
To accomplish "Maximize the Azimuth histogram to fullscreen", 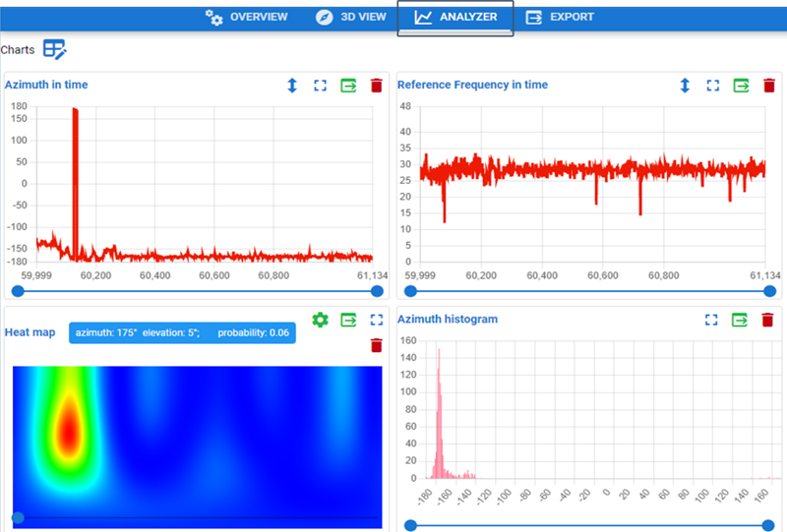I will coord(713,320).
